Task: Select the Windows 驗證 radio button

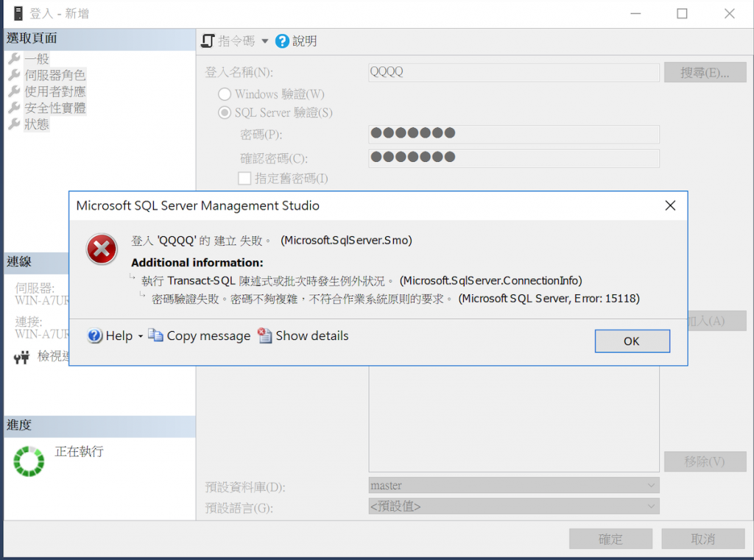Action: (224, 94)
